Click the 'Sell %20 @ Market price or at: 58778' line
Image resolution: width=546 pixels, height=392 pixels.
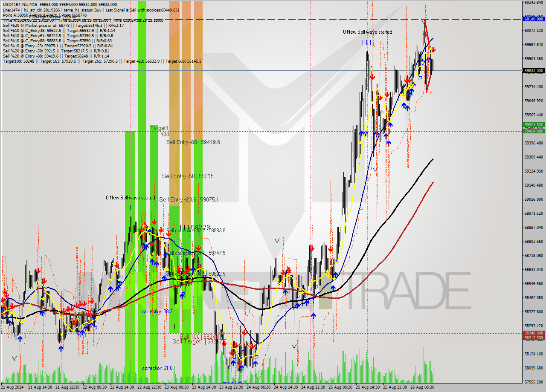(x=63, y=25)
